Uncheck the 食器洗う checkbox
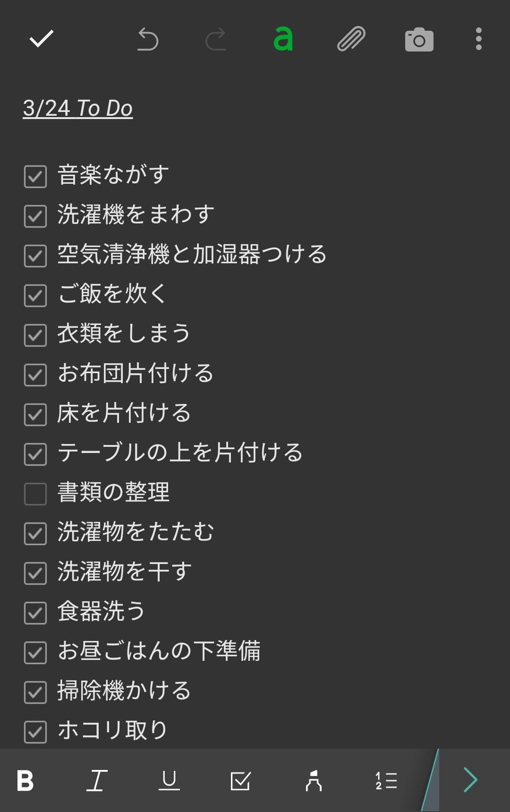 click(35, 613)
